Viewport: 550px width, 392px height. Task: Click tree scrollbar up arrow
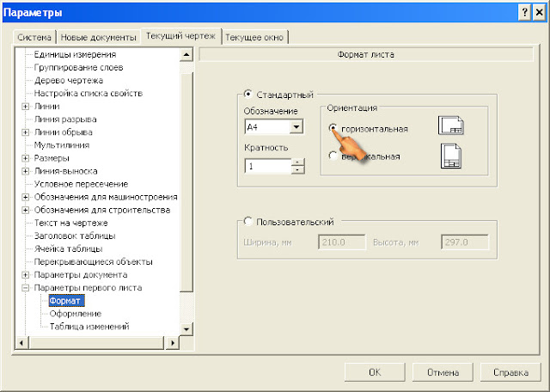click(186, 55)
